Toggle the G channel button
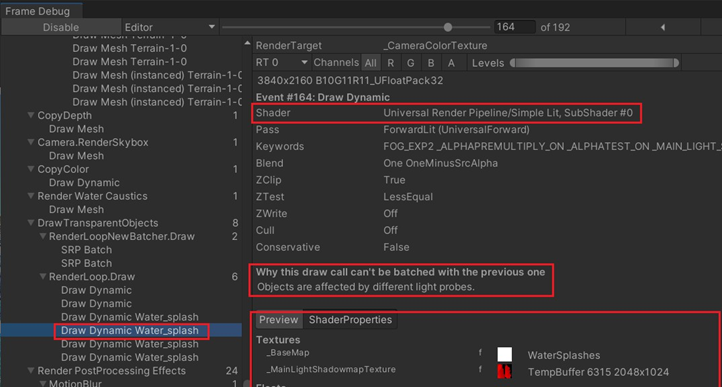The image size is (722, 387). pyautogui.click(x=411, y=63)
